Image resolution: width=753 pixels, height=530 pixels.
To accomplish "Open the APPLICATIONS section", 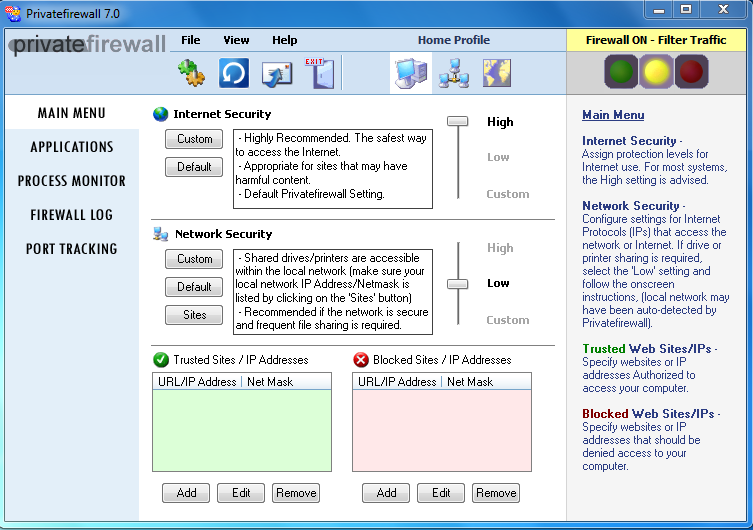I will point(72,147).
